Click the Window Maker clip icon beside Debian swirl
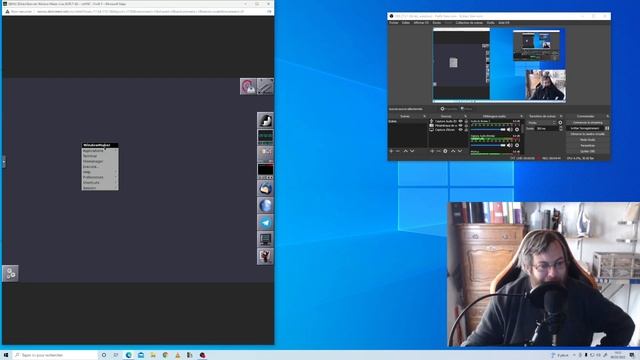Viewport: 640px width, 360px height. point(265,87)
